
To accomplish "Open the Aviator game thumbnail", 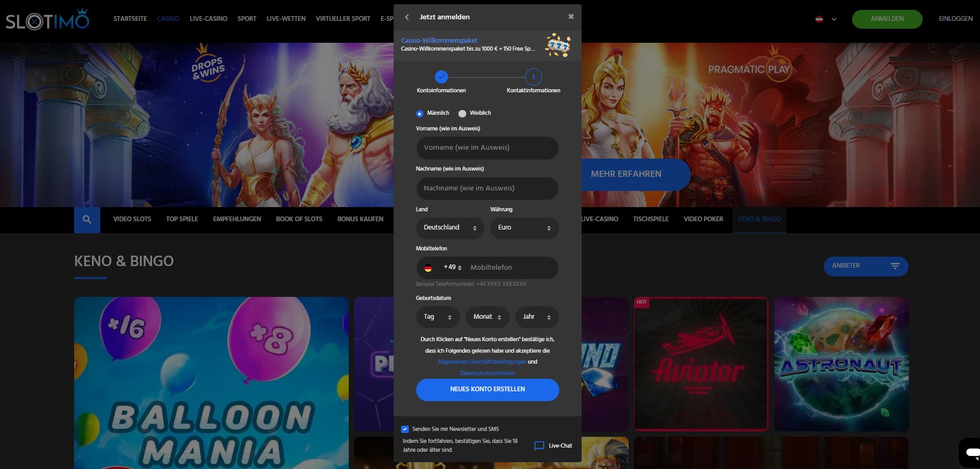I will [x=701, y=364].
